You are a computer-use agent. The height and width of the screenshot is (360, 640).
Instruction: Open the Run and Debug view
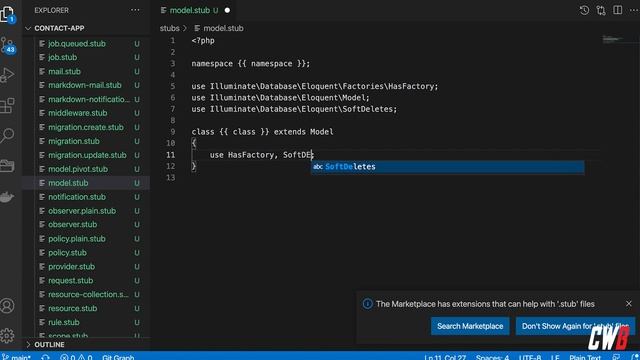7,75
